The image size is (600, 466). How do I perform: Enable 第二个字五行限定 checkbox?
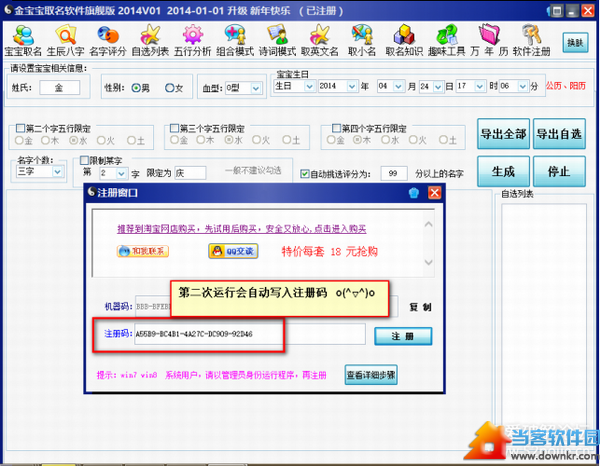pyautogui.click(x=20, y=128)
